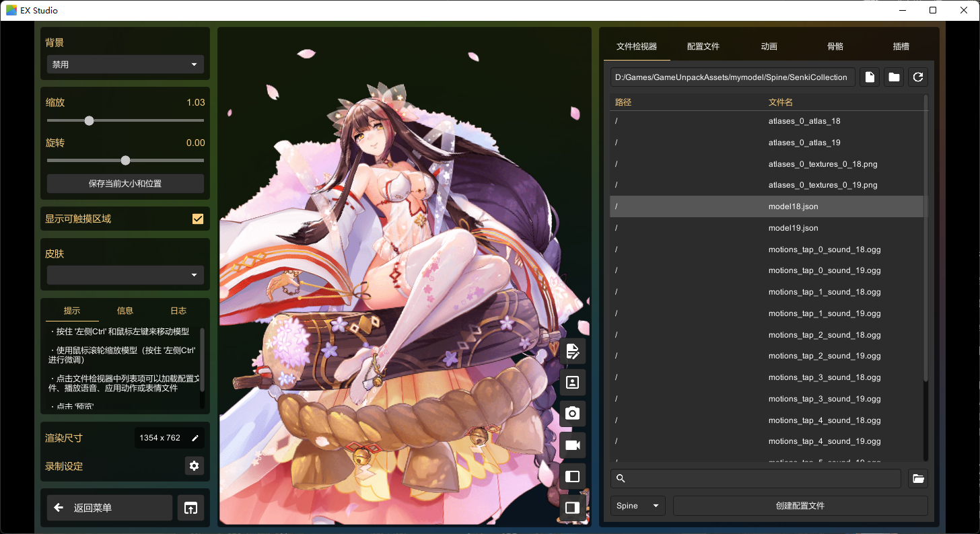This screenshot has width=980, height=534.
Task: Select the 信息 tab
Action: 125,311
